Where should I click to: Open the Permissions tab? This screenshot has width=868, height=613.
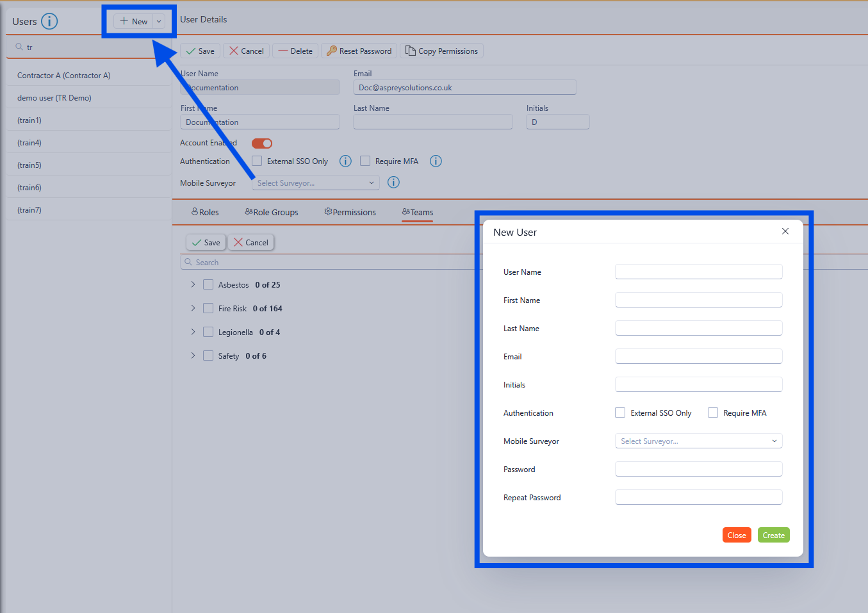(x=350, y=213)
